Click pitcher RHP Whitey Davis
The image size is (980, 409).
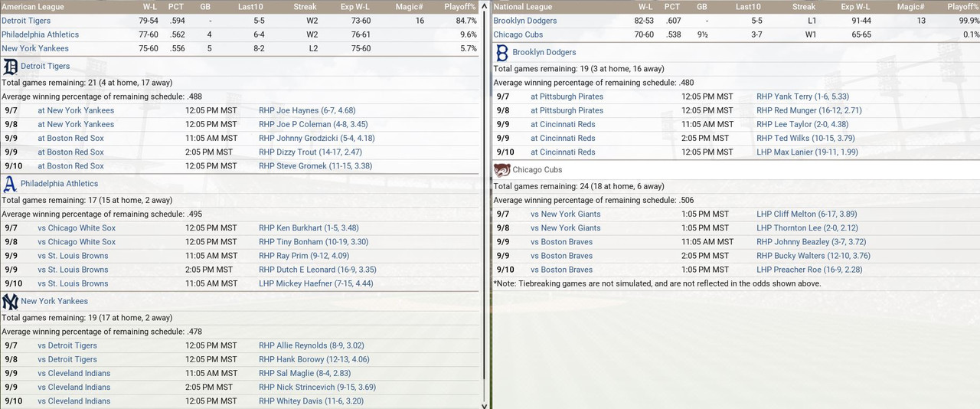[311, 401]
